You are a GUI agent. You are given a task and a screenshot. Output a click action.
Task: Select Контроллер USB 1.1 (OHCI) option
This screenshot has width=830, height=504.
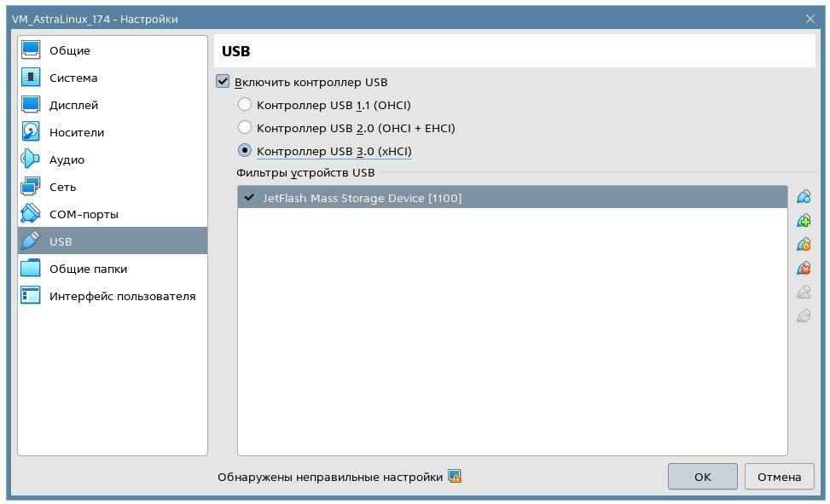tap(245, 105)
